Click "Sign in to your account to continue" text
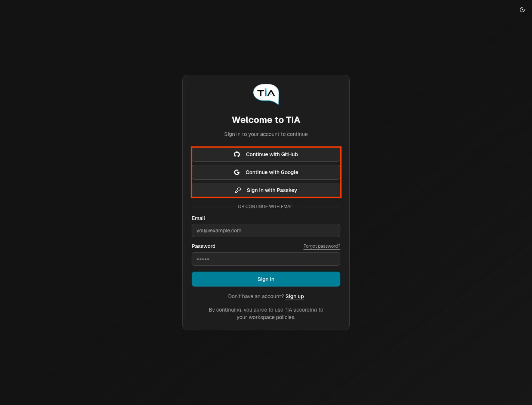 [x=266, y=134]
